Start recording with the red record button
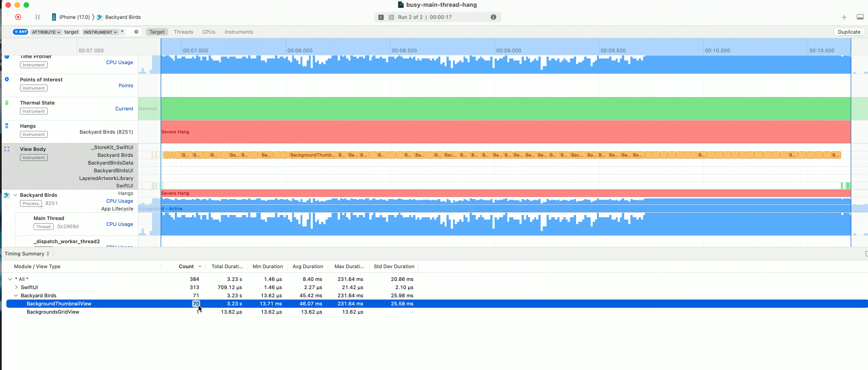This screenshot has width=868, height=370. (x=18, y=17)
